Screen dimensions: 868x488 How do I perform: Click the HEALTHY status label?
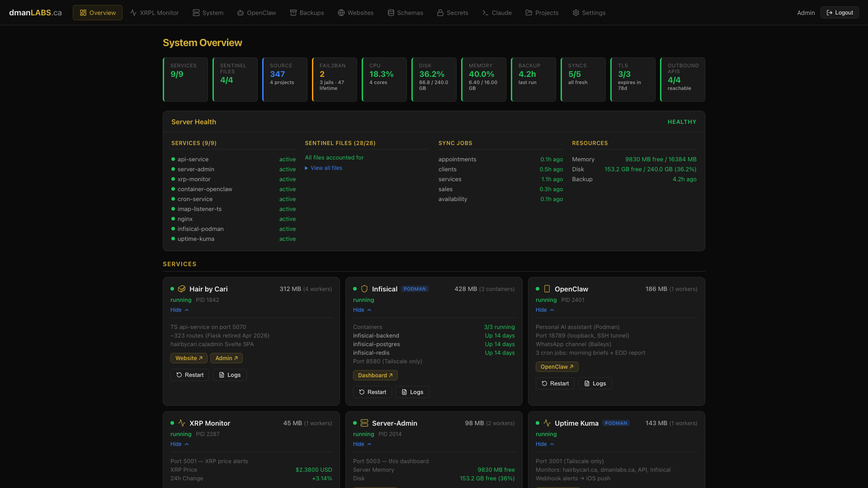[x=682, y=122]
